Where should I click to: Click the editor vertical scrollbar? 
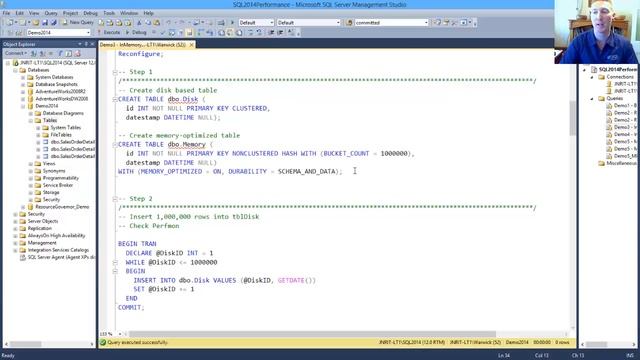tap(573, 118)
